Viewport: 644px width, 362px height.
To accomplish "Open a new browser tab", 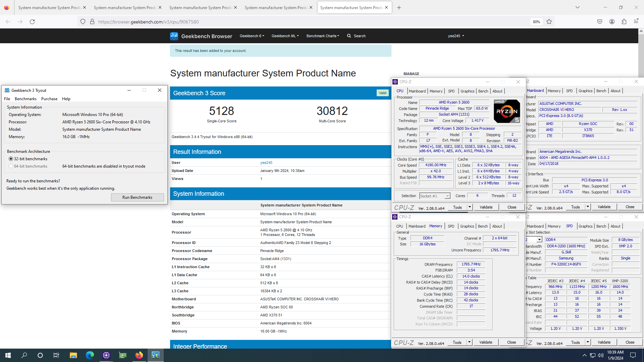I will coord(399,7).
